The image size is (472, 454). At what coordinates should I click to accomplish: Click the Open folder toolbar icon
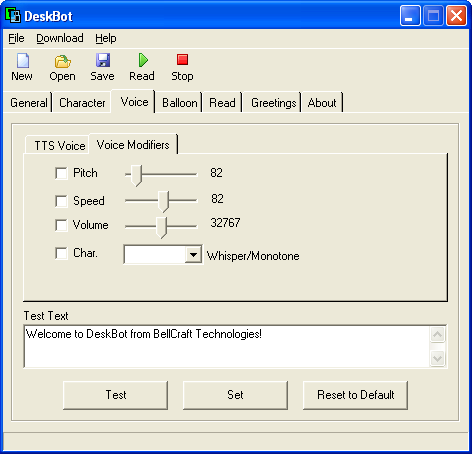[x=62, y=61]
